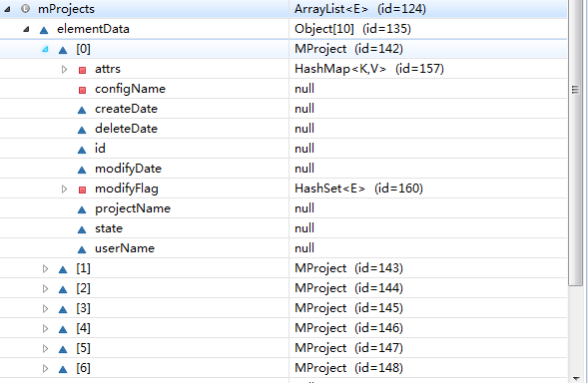Collapse the [0] array element
This screenshot has height=383, width=588.
point(45,49)
